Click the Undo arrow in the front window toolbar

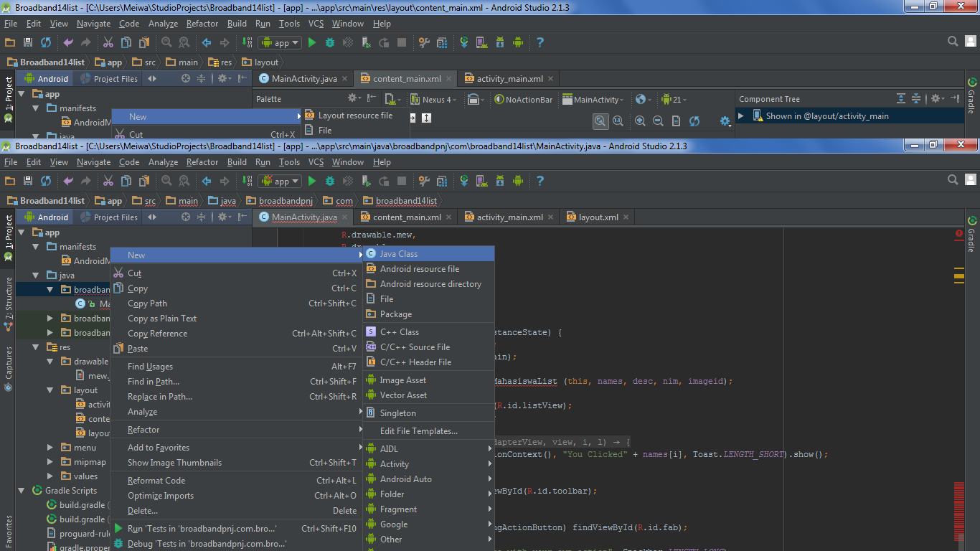click(68, 182)
